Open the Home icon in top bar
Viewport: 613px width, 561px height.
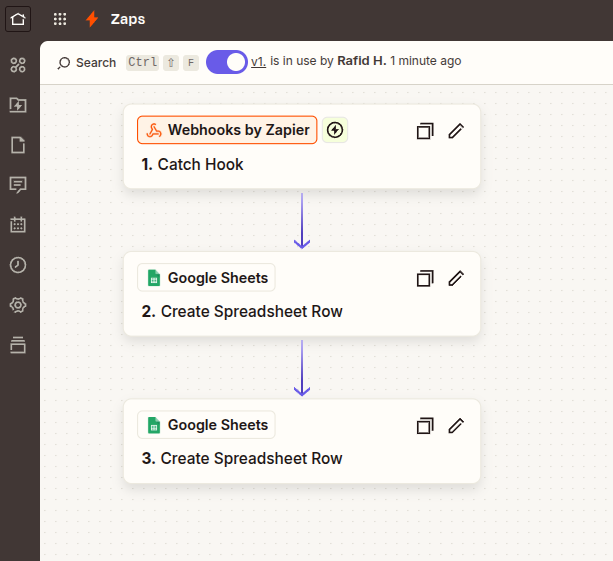pyautogui.click(x=18, y=19)
